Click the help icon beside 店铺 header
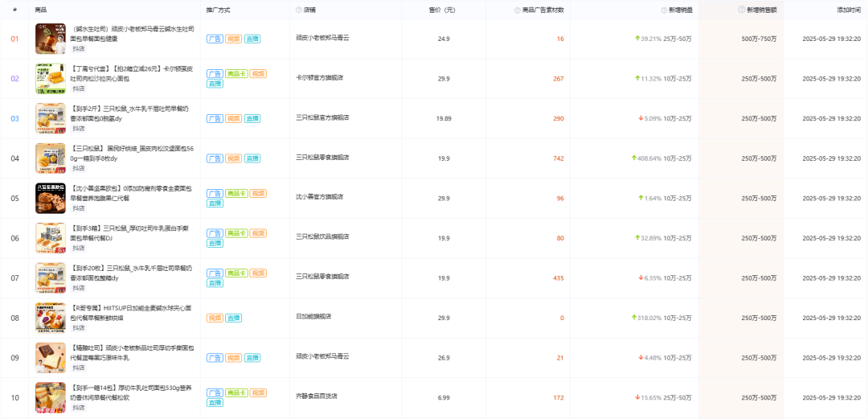 pyautogui.click(x=299, y=10)
